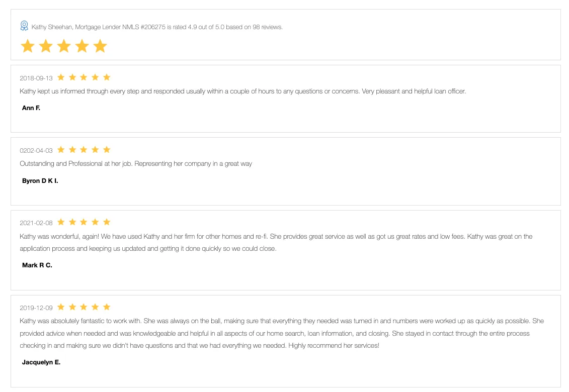
Task: Click the reviewer name Ann F.
Action: [x=31, y=108]
